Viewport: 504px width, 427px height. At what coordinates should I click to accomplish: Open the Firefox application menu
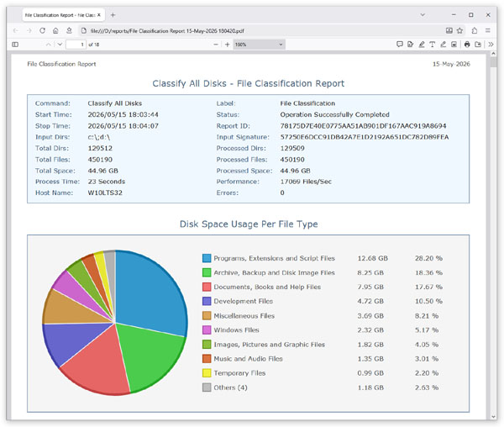point(488,30)
